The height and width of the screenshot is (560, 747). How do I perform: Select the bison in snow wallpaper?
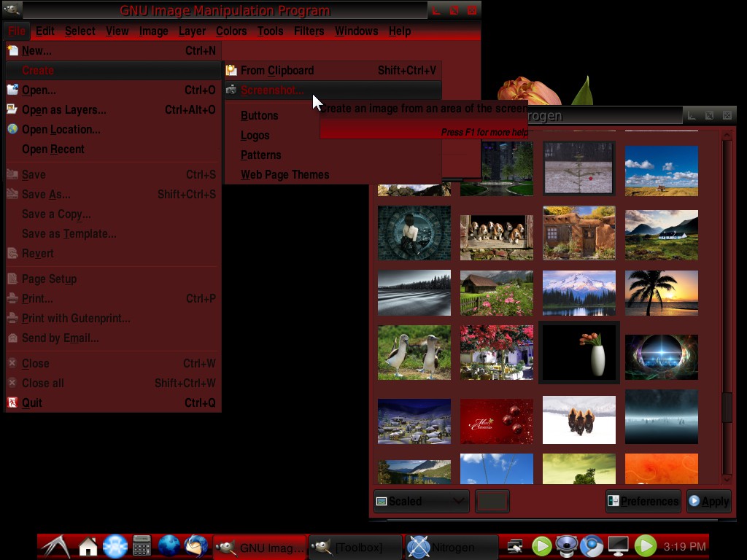pos(578,420)
